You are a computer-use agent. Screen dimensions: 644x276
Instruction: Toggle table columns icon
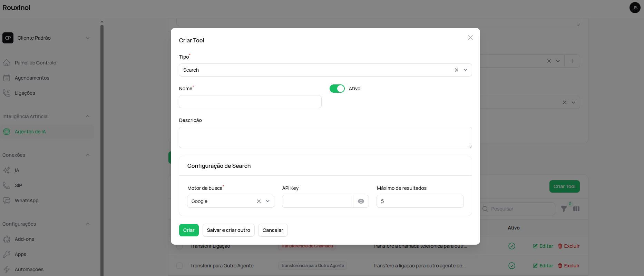tap(576, 209)
